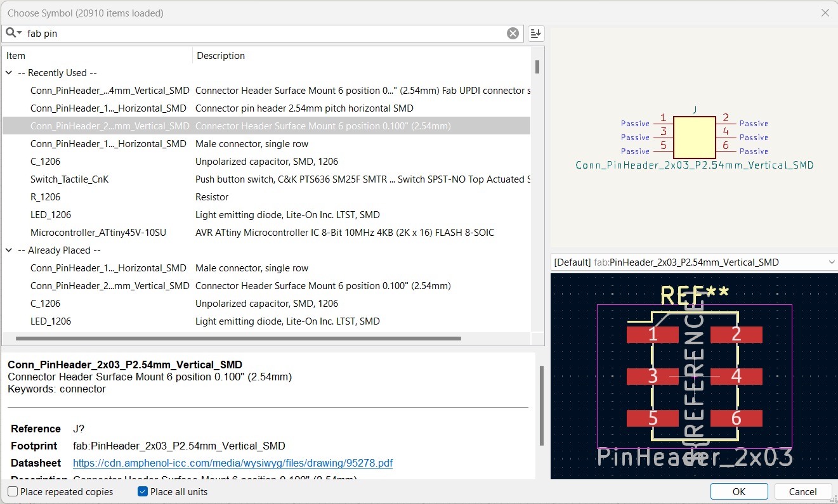Click pad 4 in footprint preview
This screenshot has height=504, width=838.
coord(736,377)
